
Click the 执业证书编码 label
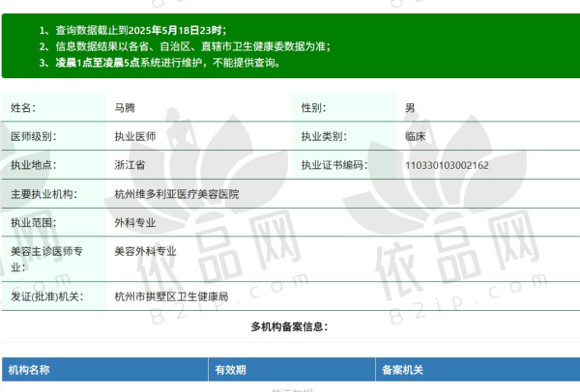click(x=334, y=165)
